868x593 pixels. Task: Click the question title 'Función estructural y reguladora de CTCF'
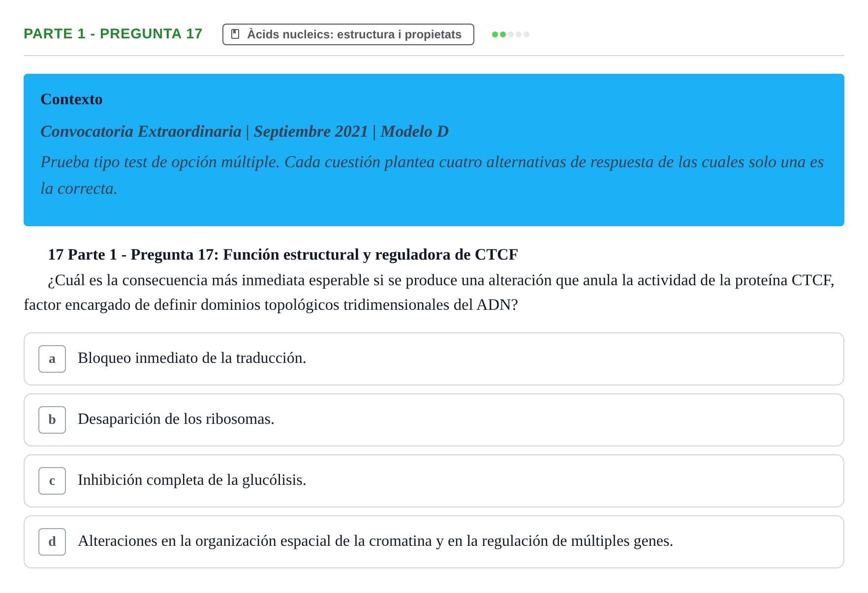point(371,255)
